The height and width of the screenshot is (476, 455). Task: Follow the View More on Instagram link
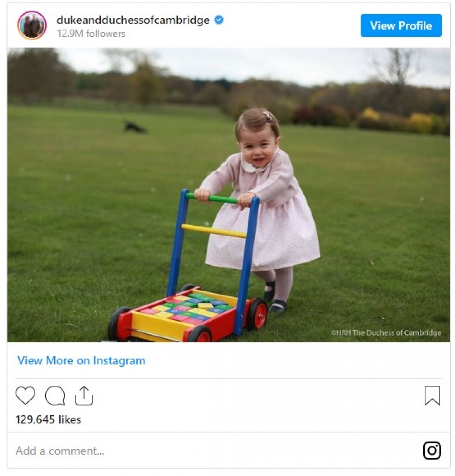[x=82, y=360]
